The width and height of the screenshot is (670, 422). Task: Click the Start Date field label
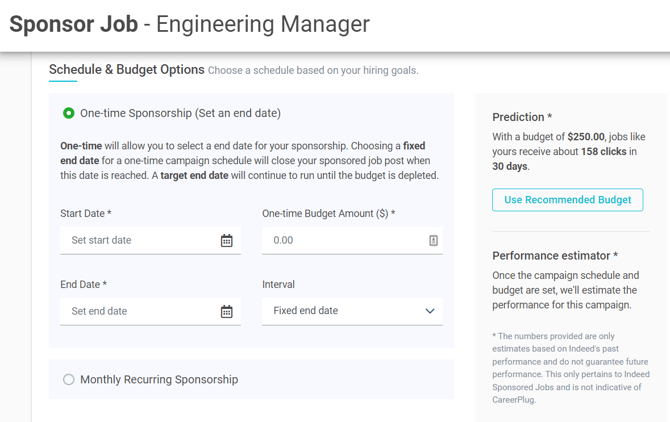tap(86, 214)
